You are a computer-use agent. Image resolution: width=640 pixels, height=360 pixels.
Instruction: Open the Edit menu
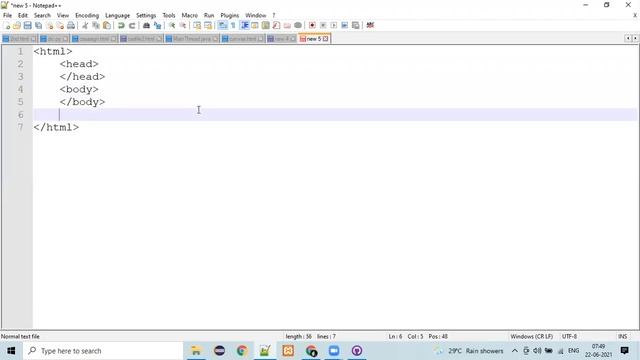click(x=23, y=16)
